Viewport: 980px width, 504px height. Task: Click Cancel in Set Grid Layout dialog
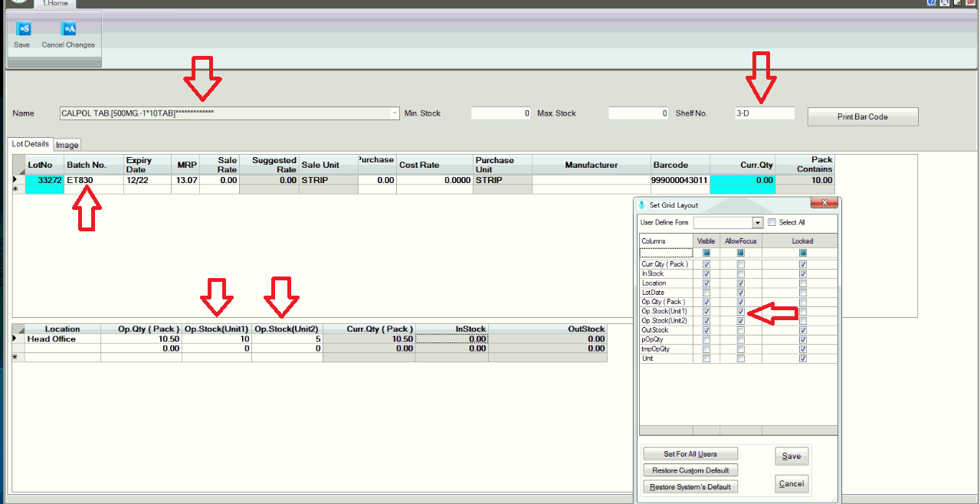click(792, 483)
